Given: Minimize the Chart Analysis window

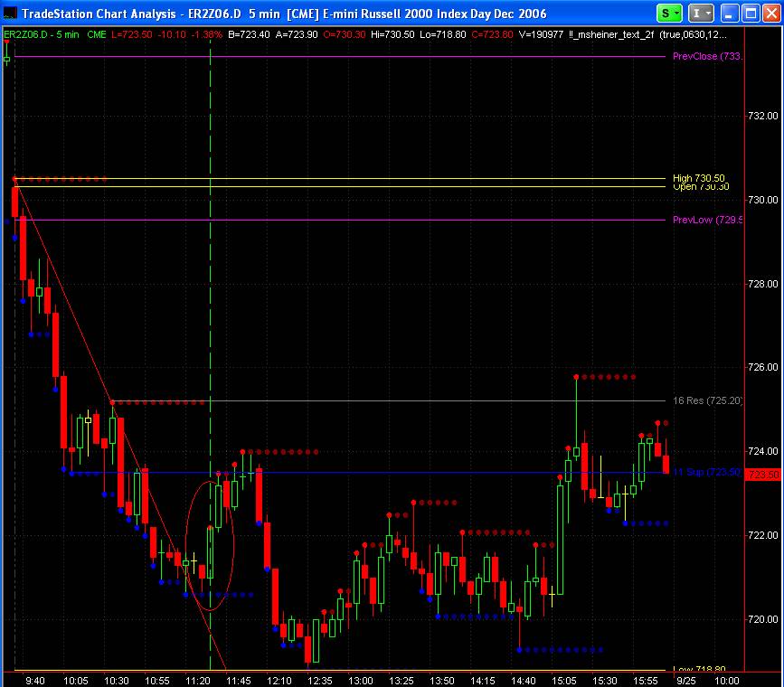Looking at the screenshot, I should pos(729,14).
